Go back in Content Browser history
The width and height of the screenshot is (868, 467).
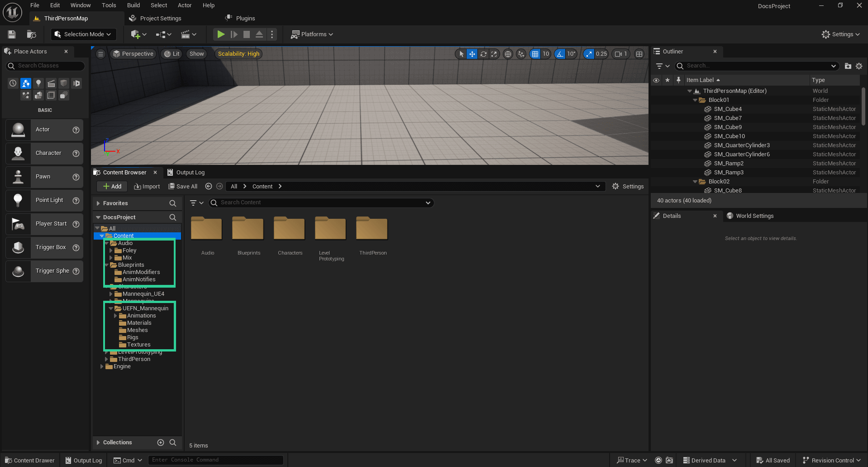point(209,187)
